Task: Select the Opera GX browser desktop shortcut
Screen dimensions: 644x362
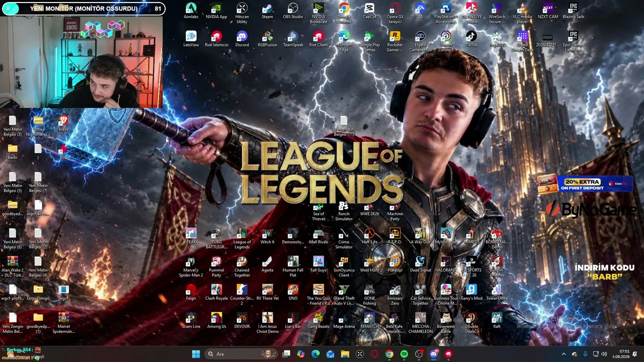Action: pyautogui.click(x=395, y=14)
